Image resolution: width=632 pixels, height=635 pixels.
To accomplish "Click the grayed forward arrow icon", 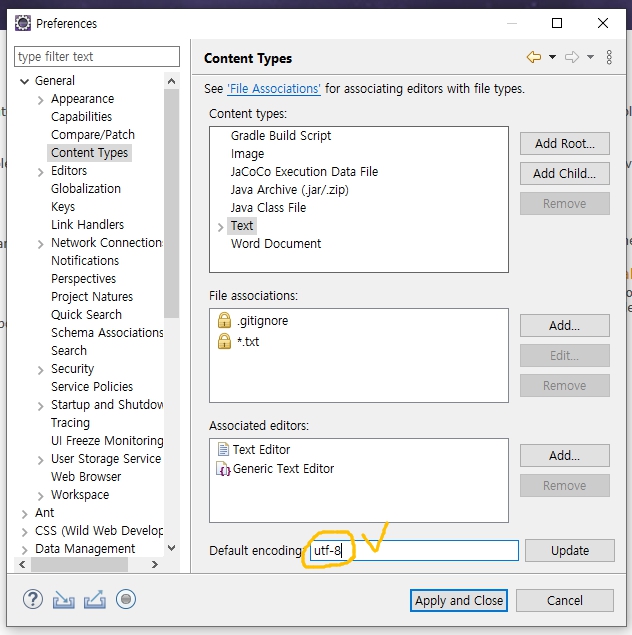I will pos(572,57).
